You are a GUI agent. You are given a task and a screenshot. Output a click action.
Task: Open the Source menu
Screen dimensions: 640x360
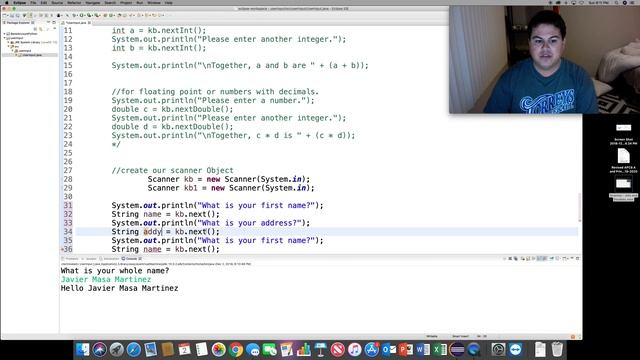57,2
